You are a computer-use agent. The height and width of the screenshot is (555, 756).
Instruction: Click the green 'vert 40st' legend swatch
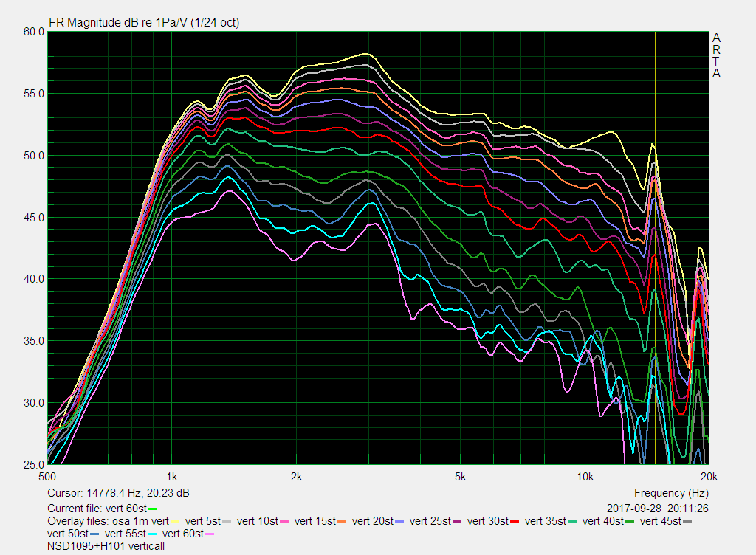click(x=630, y=522)
